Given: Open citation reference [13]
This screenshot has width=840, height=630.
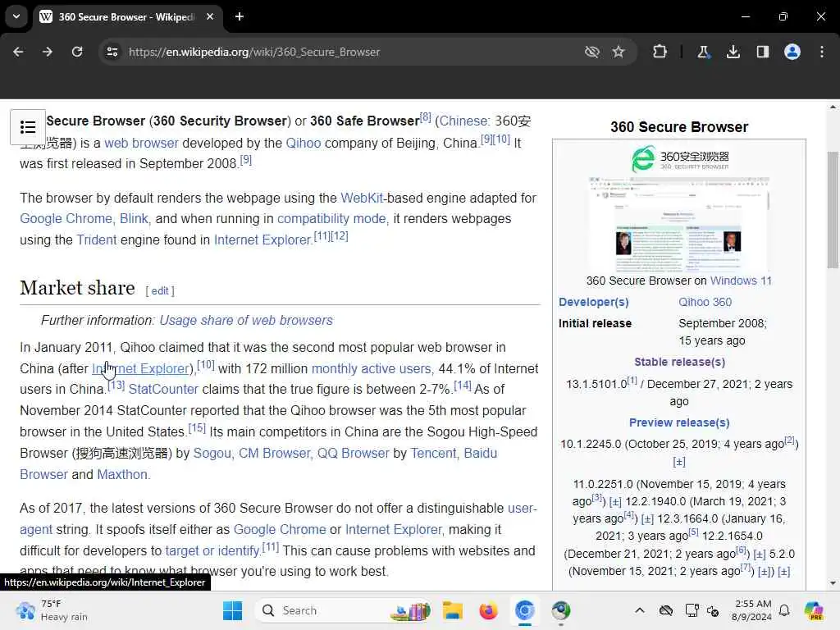Looking at the screenshot, I should pyautogui.click(x=116, y=386).
